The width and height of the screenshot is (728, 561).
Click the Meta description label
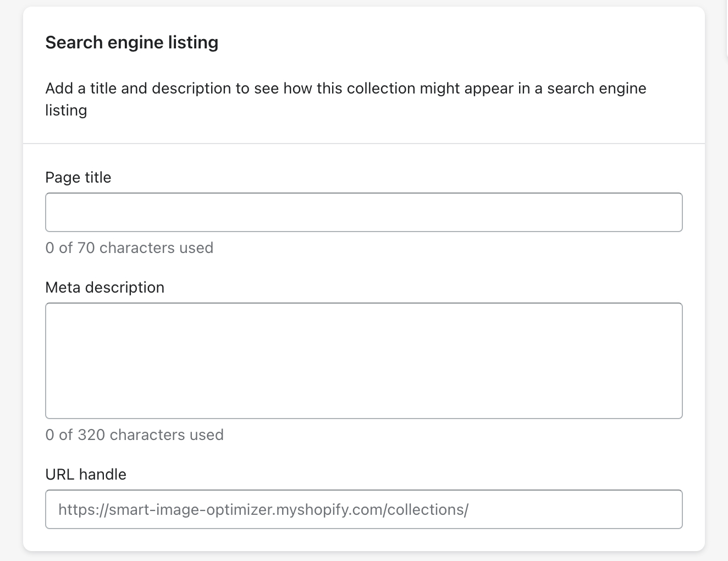(104, 287)
